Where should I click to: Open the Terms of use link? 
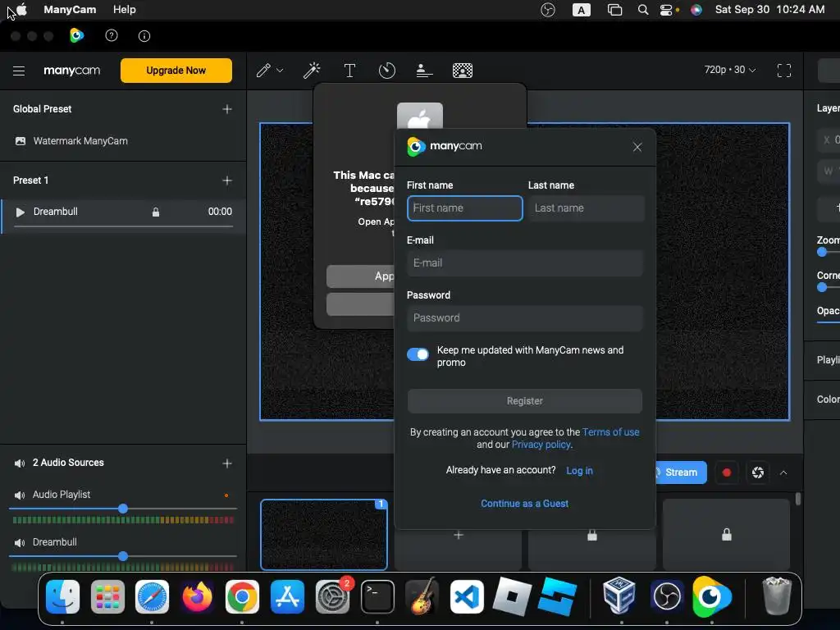610,432
